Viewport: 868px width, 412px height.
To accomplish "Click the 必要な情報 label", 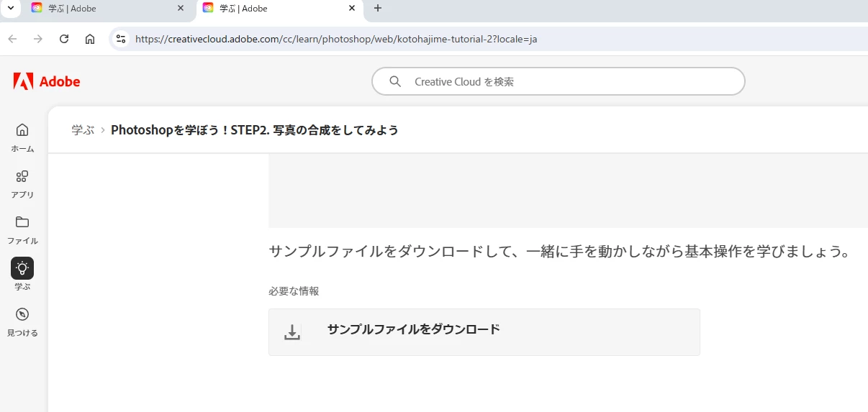I will tap(294, 291).
